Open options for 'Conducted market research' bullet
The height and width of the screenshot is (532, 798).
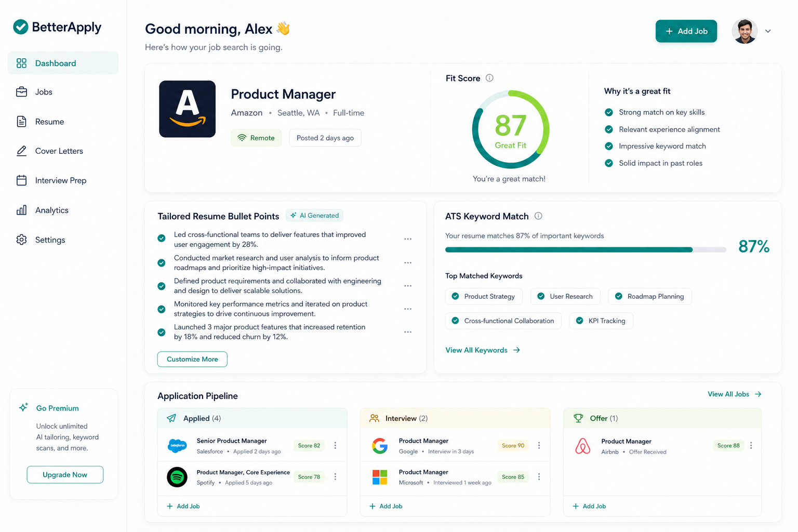tap(408, 263)
